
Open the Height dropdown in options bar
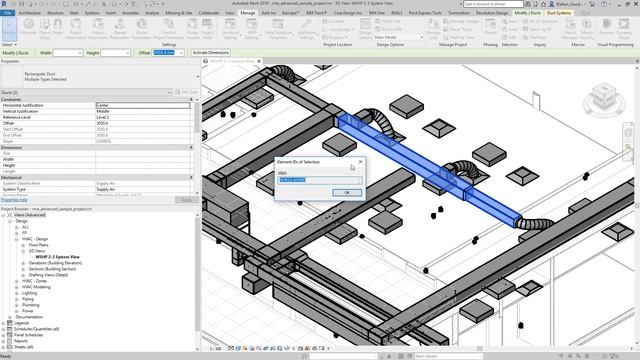[127, 53]
